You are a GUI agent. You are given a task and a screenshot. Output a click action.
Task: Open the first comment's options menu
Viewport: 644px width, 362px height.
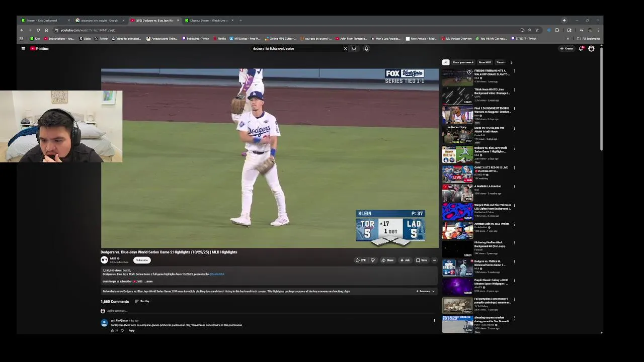tap(434, 321)
